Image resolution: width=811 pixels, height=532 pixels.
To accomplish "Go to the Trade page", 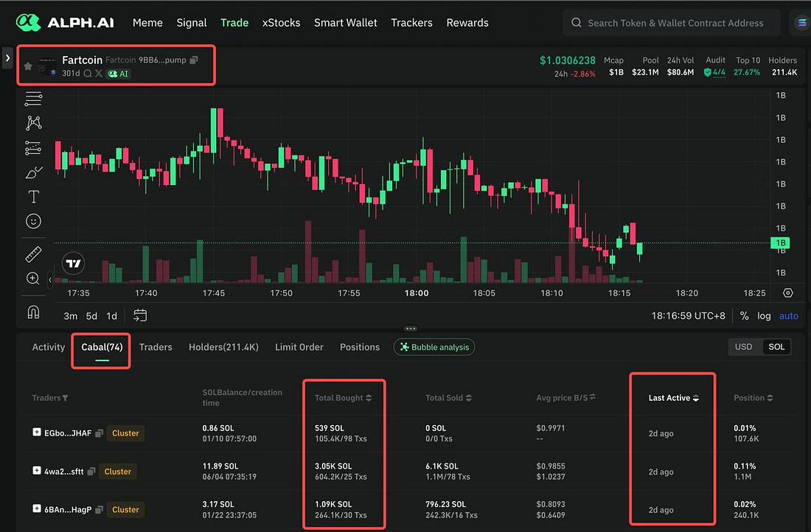I will 234,23.
